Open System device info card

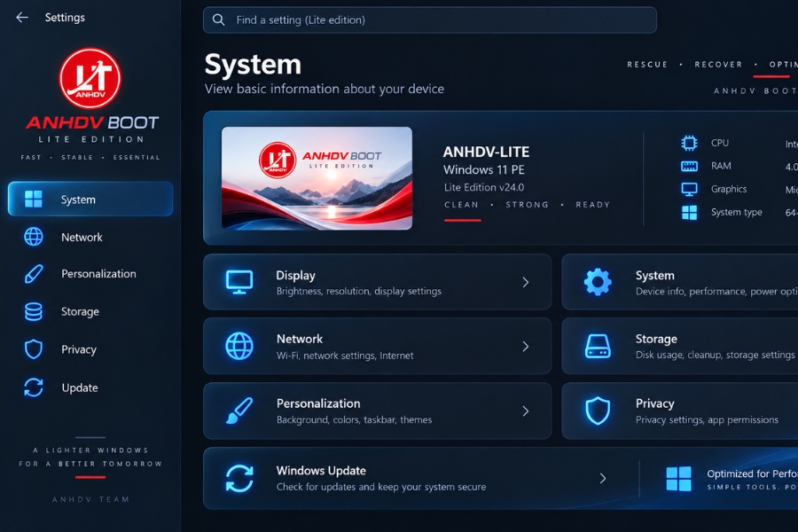click(680, 282)
